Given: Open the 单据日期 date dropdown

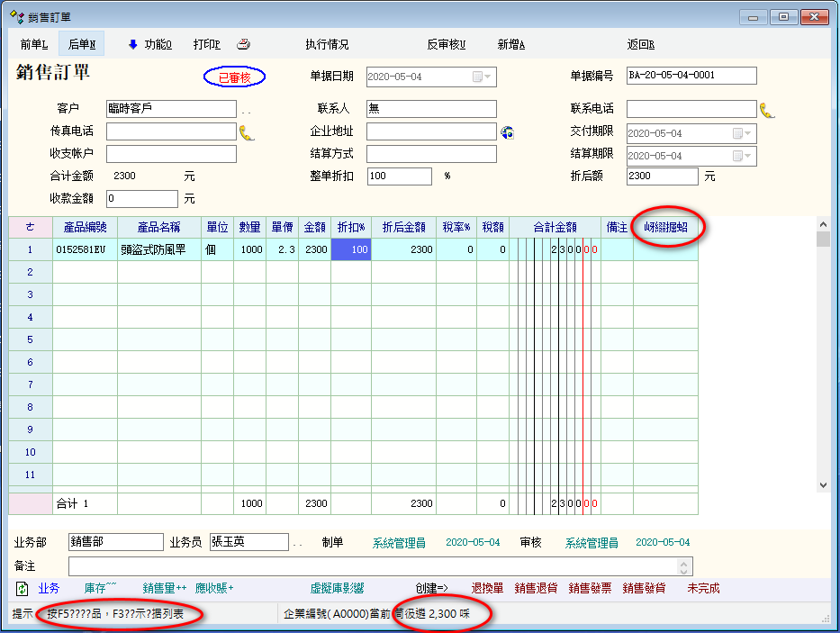Looking at the screenshot, I should (483, 77).
